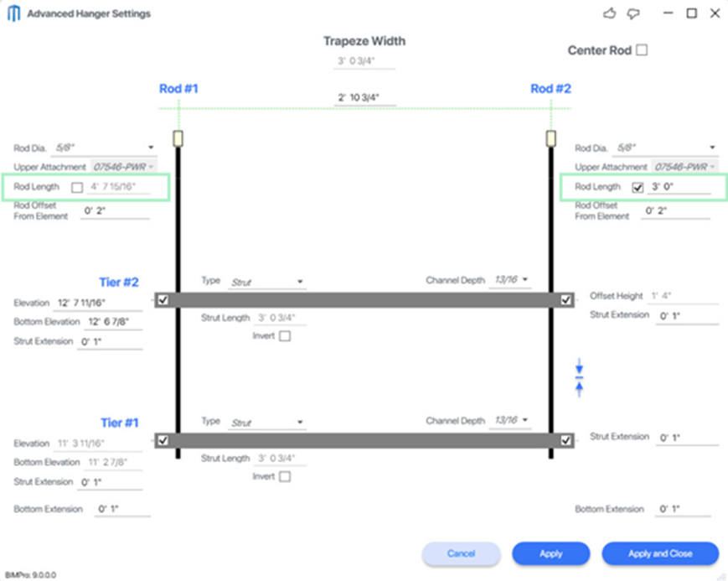Click the BIMPro logo in titlebar
The height and width of the screenshot is (581, 728).
coord(13,13)
